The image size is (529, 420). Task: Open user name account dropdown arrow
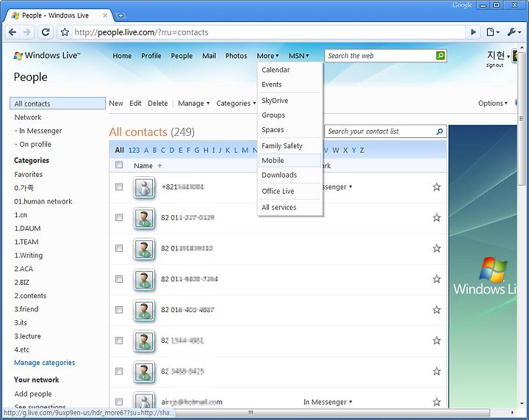point(508,57)
